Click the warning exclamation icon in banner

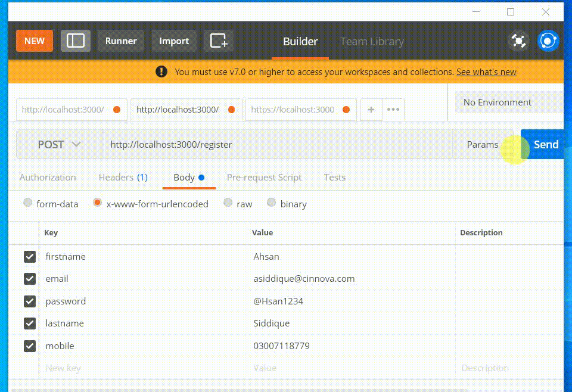(160, 71)
